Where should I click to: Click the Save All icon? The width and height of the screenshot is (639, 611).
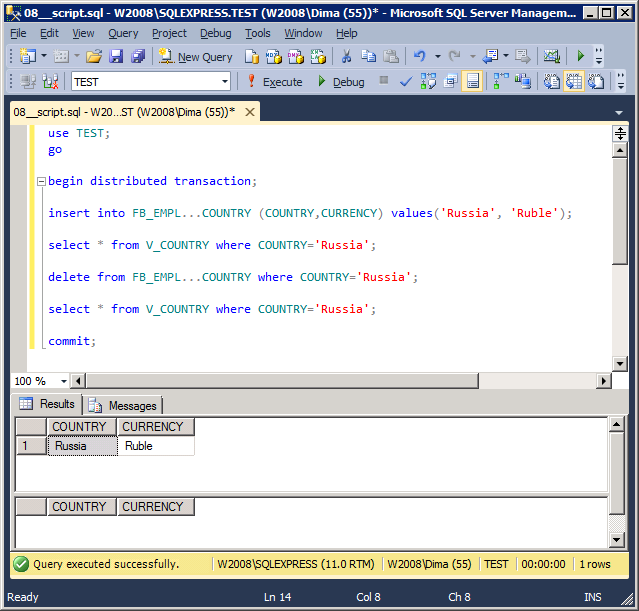tap(137, 57)
